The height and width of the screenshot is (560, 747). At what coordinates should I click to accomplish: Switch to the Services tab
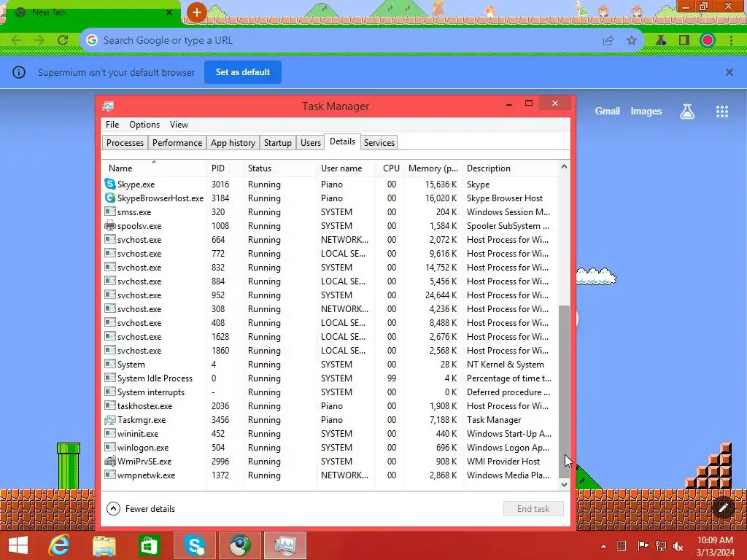379,142
